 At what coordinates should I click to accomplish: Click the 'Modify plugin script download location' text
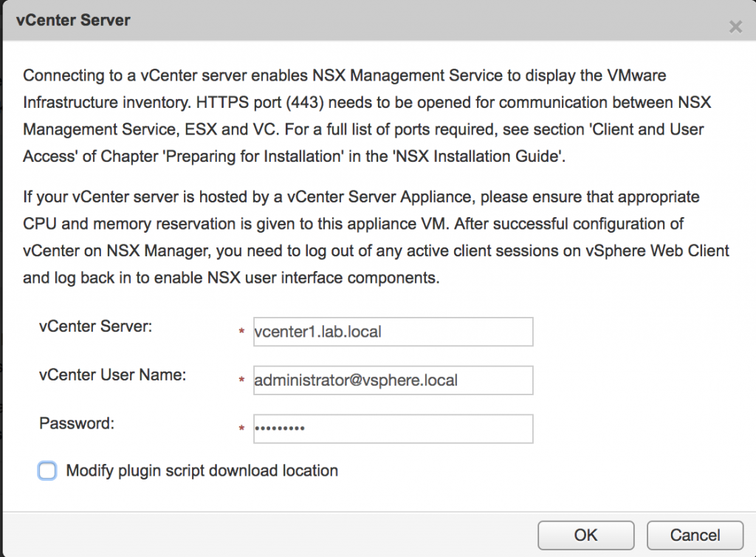(x=202, y=471)
